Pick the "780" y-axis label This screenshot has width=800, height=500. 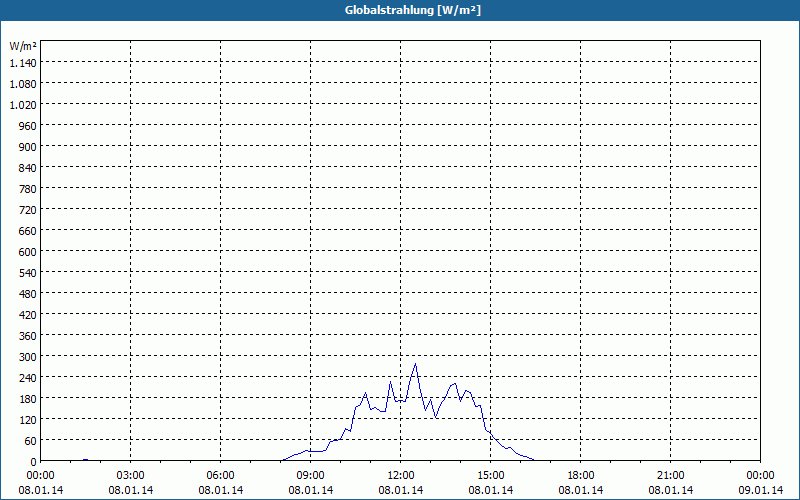[28, 189]
